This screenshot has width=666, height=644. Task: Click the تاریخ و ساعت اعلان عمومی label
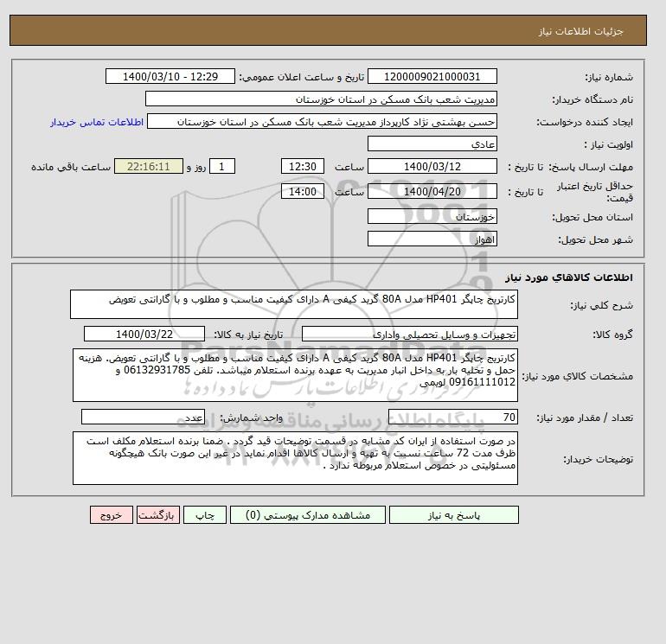point(302,77)
